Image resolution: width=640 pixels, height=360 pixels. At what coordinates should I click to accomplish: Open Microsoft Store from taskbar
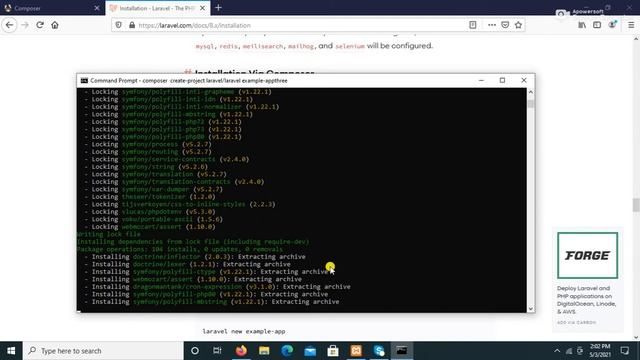tap(333, 351)
